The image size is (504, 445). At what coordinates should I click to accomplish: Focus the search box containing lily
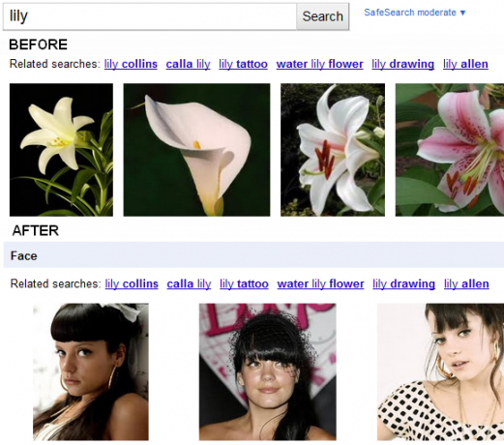coord(150,16)
